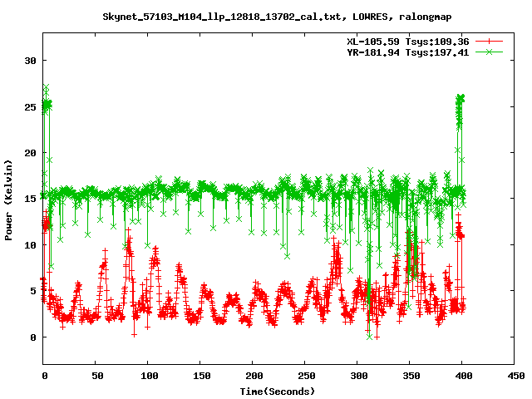This screenshot has height=399, width=532.
Task: Click x-axis tick label 100
Action: pyautogui.click(x=150, y=376)
